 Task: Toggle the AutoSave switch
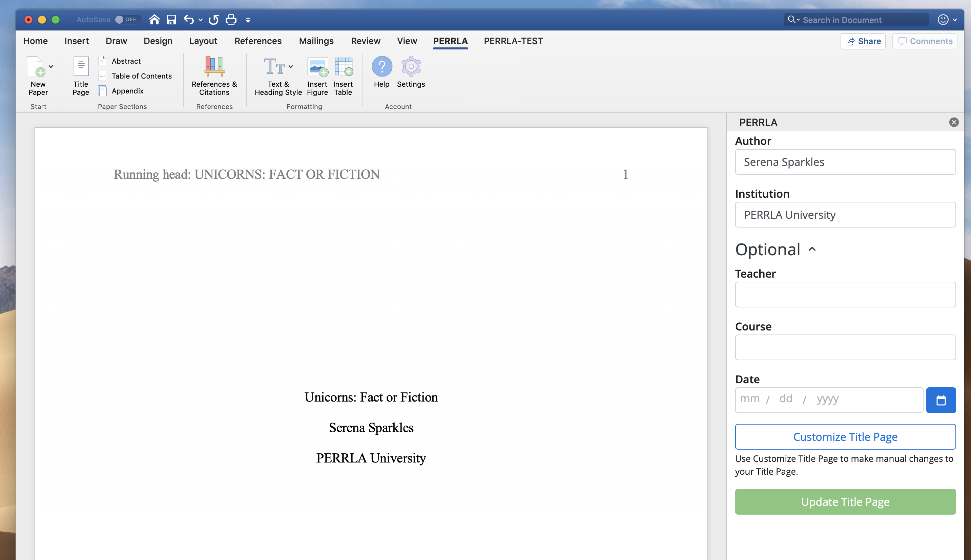[x=127, y=20]
